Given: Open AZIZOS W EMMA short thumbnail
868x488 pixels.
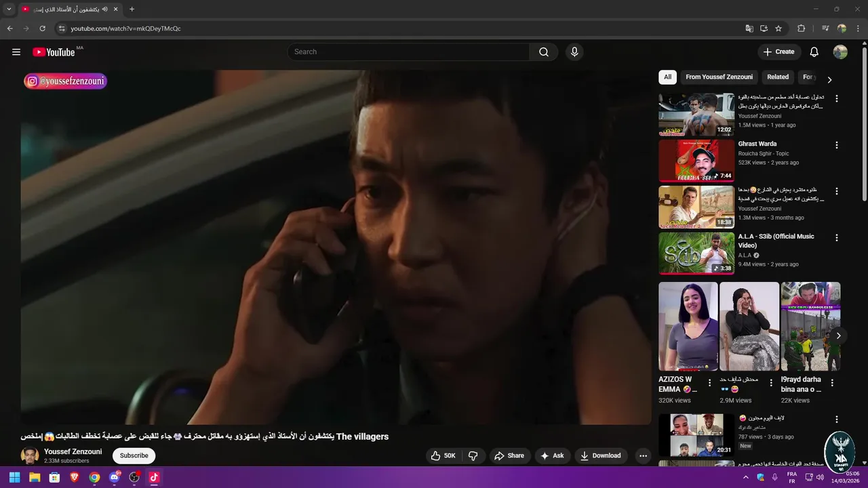Looking at the screenshot, I should tap(688, 326).
